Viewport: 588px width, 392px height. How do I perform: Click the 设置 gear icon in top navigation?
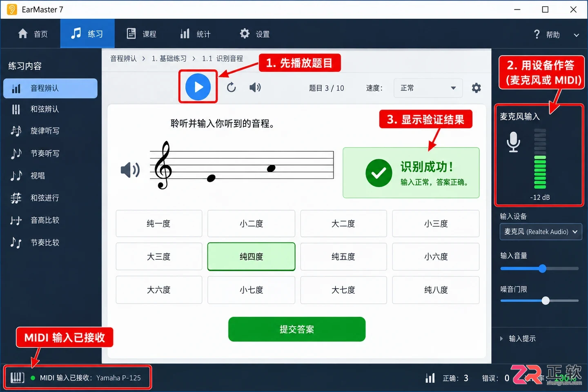point(245,33)
